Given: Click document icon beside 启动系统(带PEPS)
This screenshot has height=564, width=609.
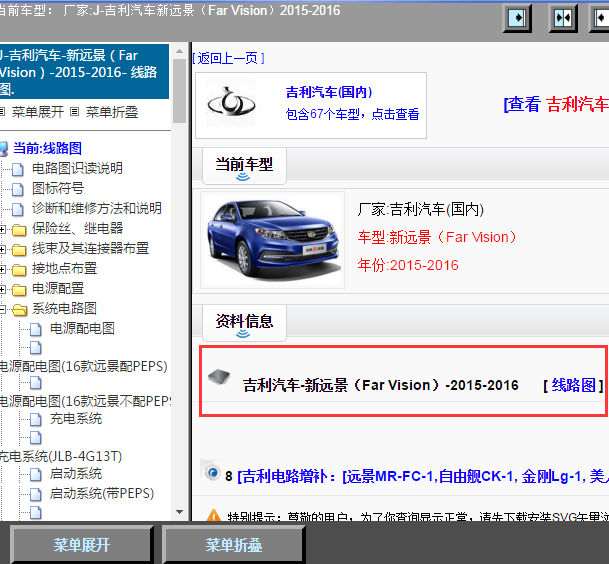Looking at the screenshot, I should pos(36,495).
